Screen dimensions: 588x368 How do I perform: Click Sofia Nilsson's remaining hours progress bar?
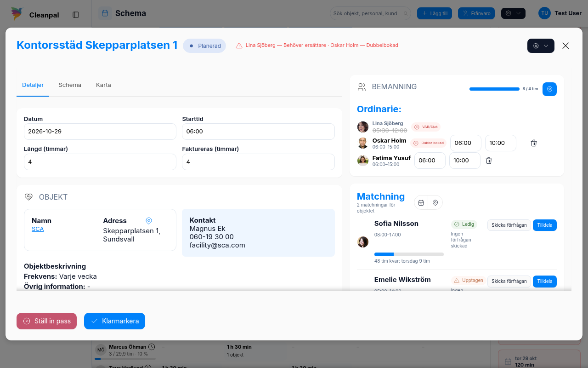tap(409, 254)
